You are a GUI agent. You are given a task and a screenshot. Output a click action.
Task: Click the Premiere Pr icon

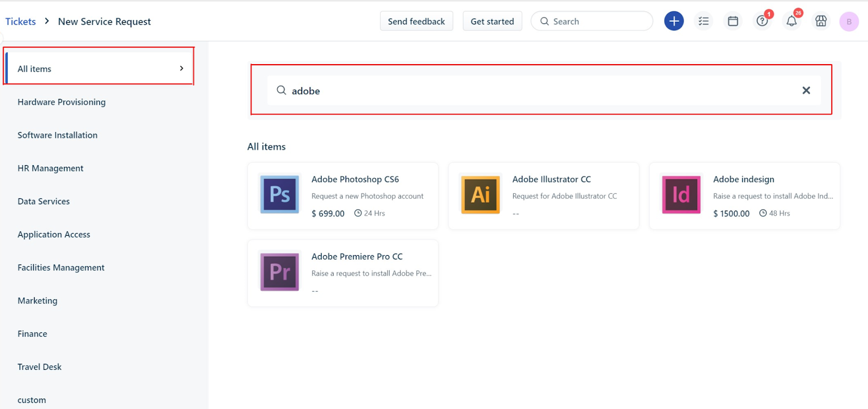point(280,271)
